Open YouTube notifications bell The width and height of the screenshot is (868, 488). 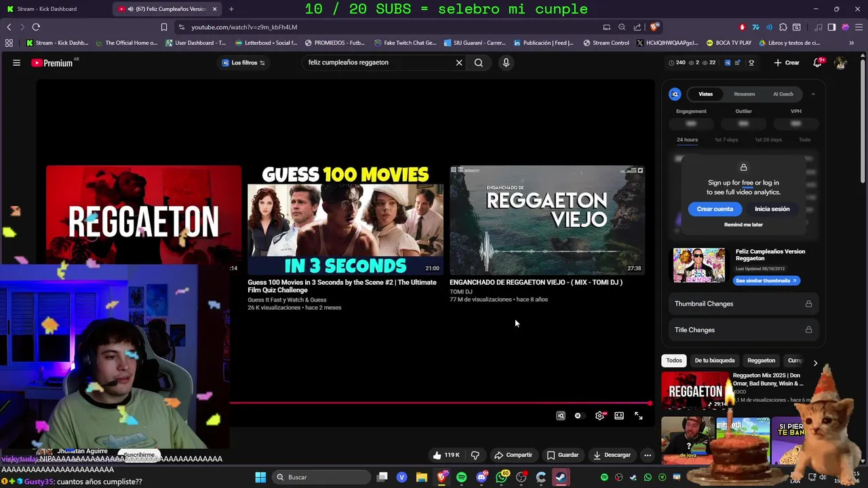818,62
